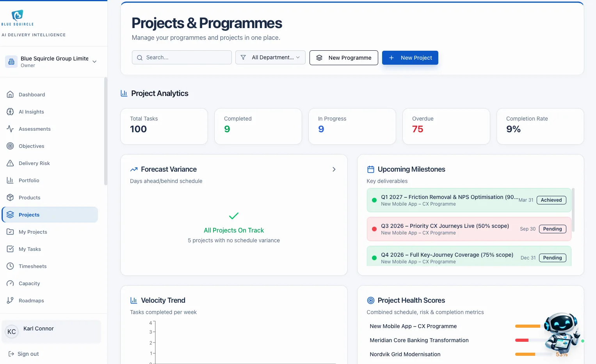Click the Roadmaps branch icon
The width and height of the screenshot is (596, 364).
point(10,300)
